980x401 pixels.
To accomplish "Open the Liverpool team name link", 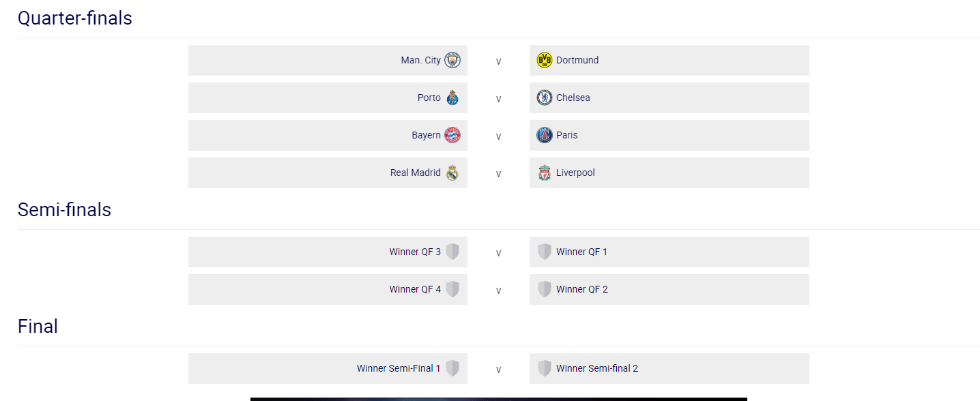I will 575,173.
